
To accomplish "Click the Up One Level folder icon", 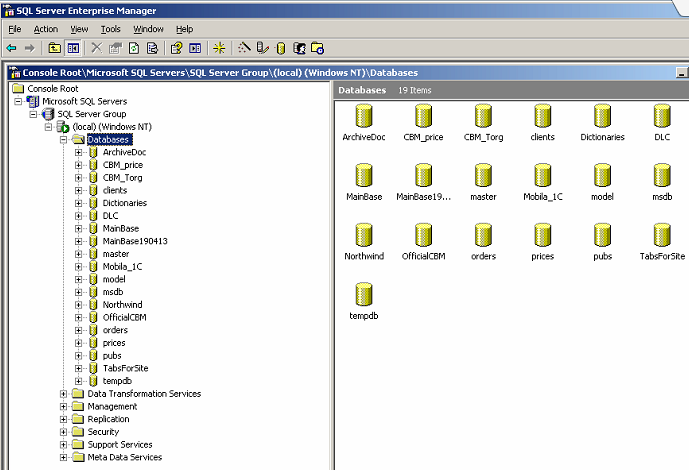I will 54,48.
